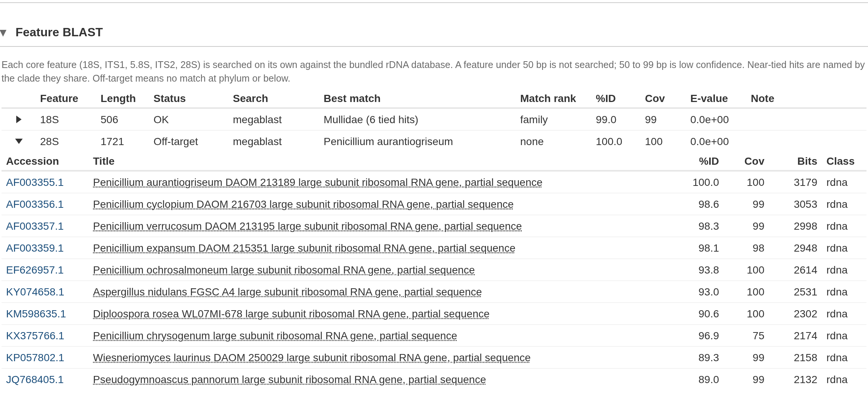Click the Diploospora rosea WL07MI-678 title
The image size is (868, 402).
pyautogui.click(x=291, y=314)
